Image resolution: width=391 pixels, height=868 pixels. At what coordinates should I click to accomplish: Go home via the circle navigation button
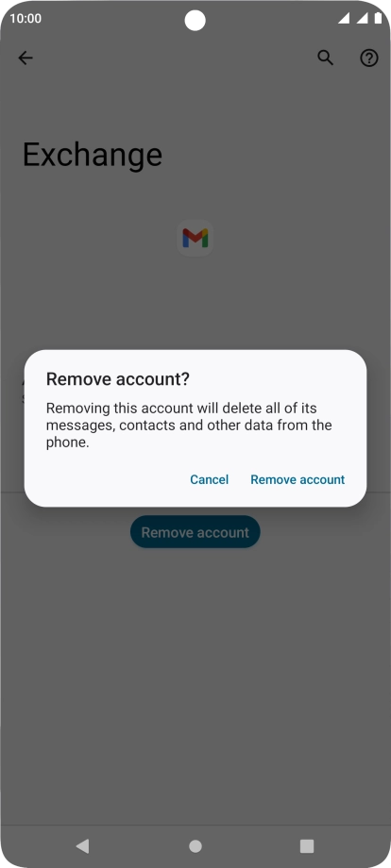[195, 846]
